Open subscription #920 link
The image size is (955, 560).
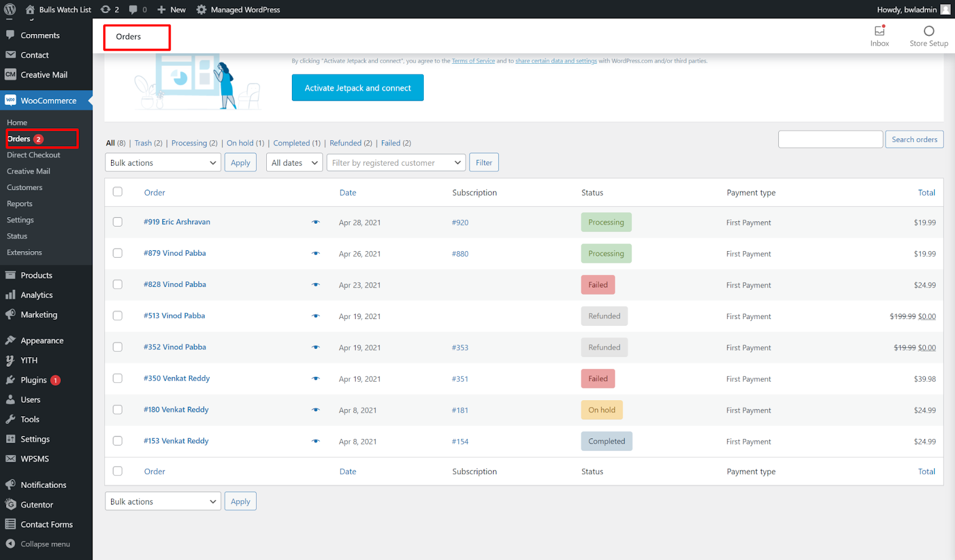460,222
